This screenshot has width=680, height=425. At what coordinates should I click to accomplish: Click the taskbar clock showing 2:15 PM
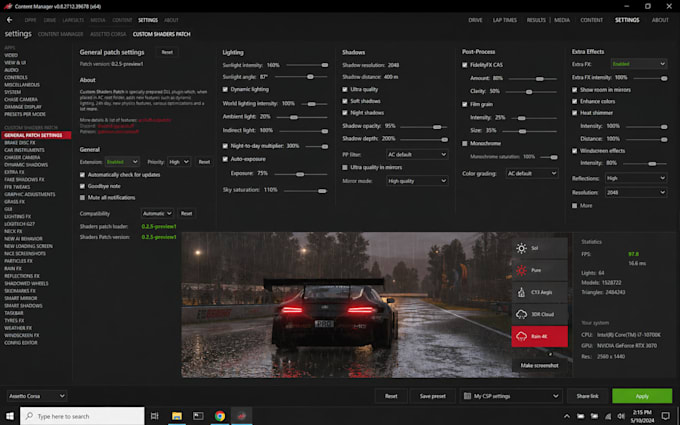(642, 416)
